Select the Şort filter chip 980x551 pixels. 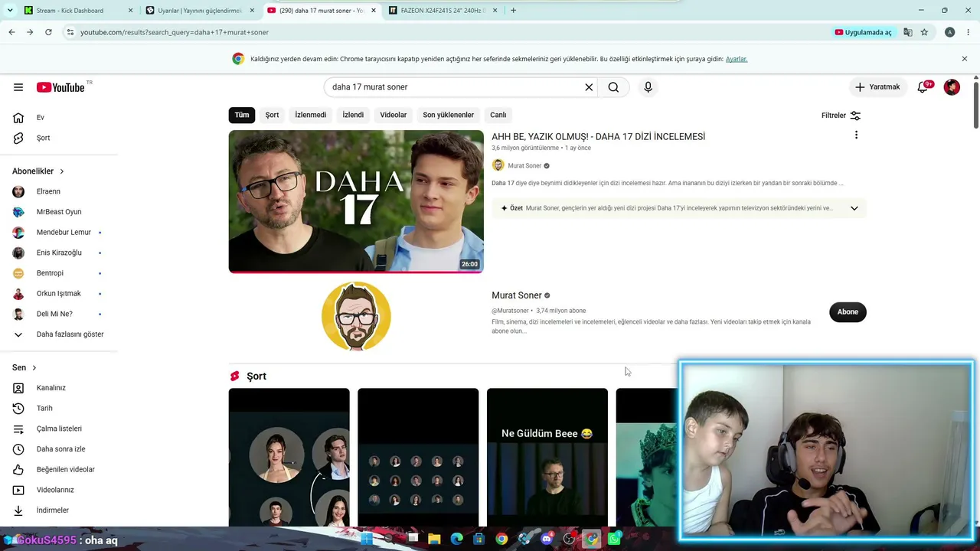pyautogui.click(x=272, y=115)
